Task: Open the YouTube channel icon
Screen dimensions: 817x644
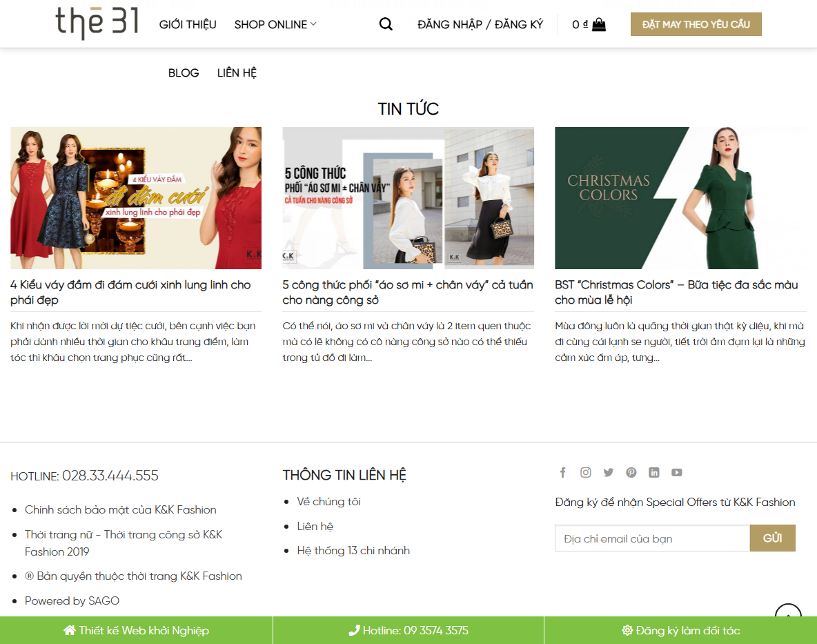Action: (x=676, y=472)
